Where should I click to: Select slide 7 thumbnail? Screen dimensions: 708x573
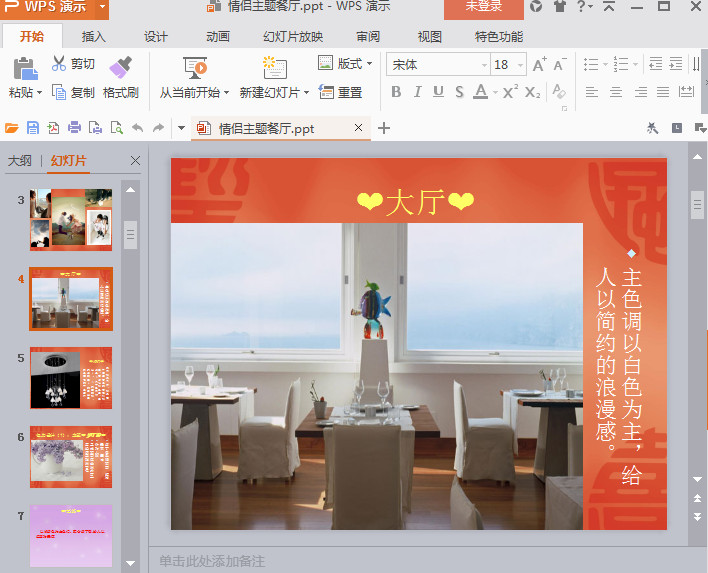(x=71, y=536)
